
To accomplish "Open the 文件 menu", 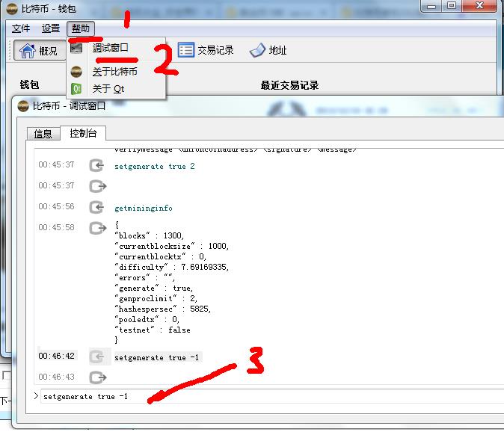I will [21, 28].
